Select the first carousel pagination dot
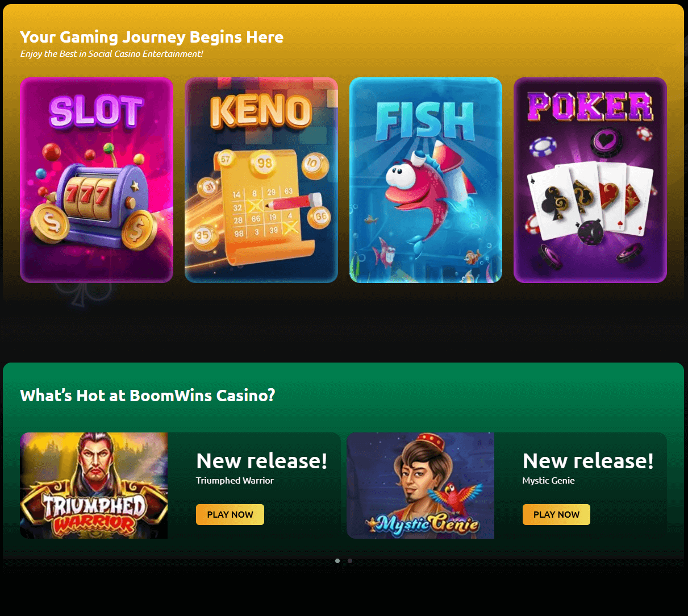Image resolution: width=688 pixels, height=616 pixels. tap(337, 561)
